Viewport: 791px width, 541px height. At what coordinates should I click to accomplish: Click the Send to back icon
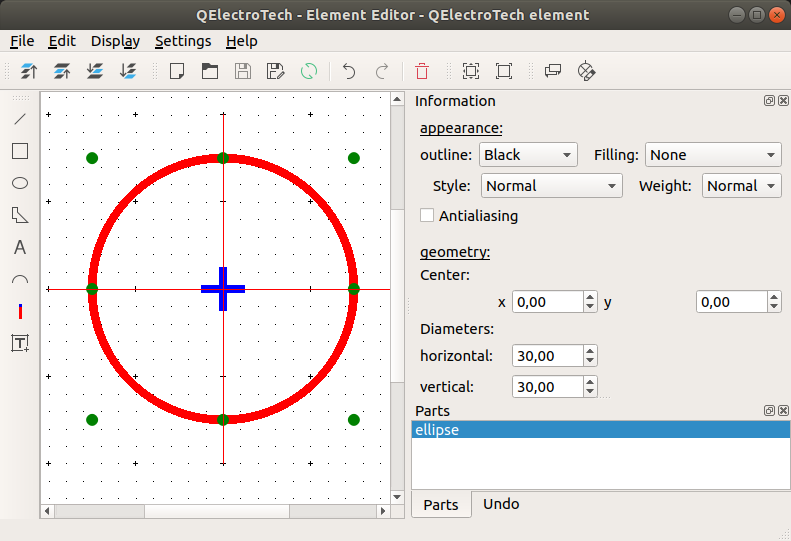pos(128,71)
